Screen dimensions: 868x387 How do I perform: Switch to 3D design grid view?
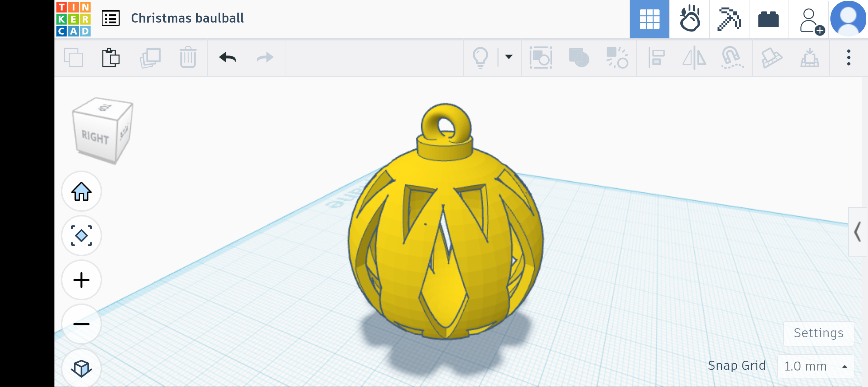(650, 19)
